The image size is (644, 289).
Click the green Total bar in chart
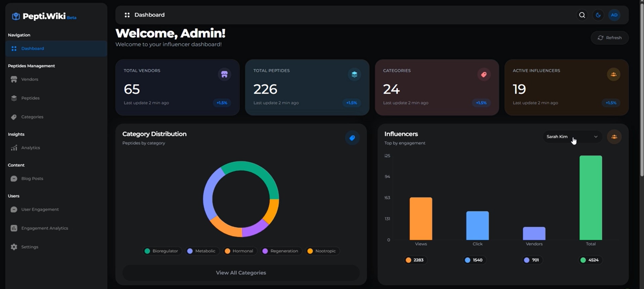click(x=591, y=198)
